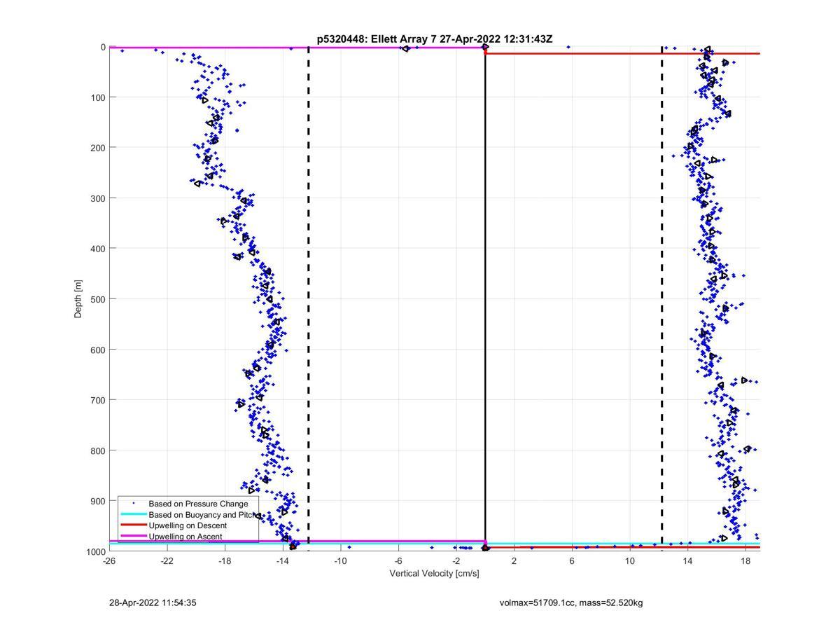Click y-axis tick label '100'

tap(97, 97)
